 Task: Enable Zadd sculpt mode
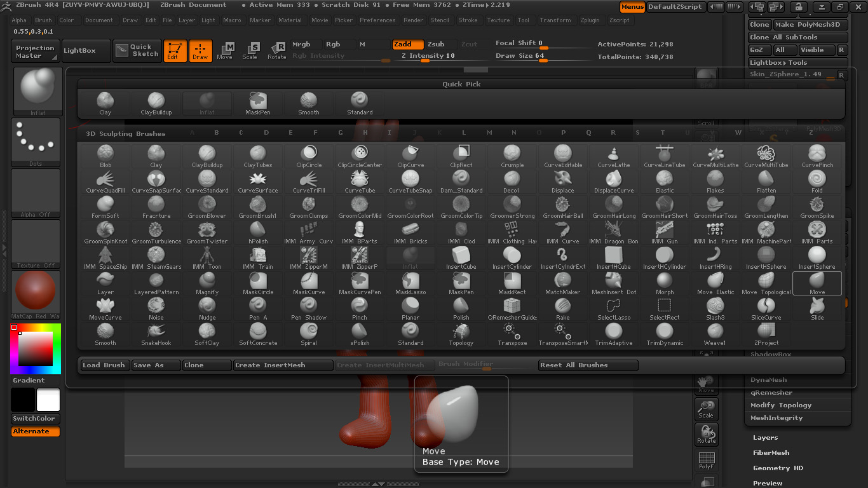408,44
